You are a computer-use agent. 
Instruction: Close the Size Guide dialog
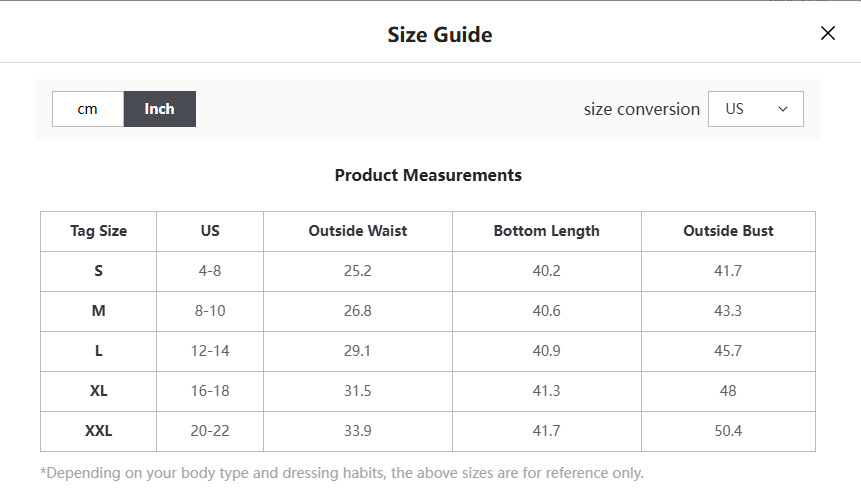828,34
